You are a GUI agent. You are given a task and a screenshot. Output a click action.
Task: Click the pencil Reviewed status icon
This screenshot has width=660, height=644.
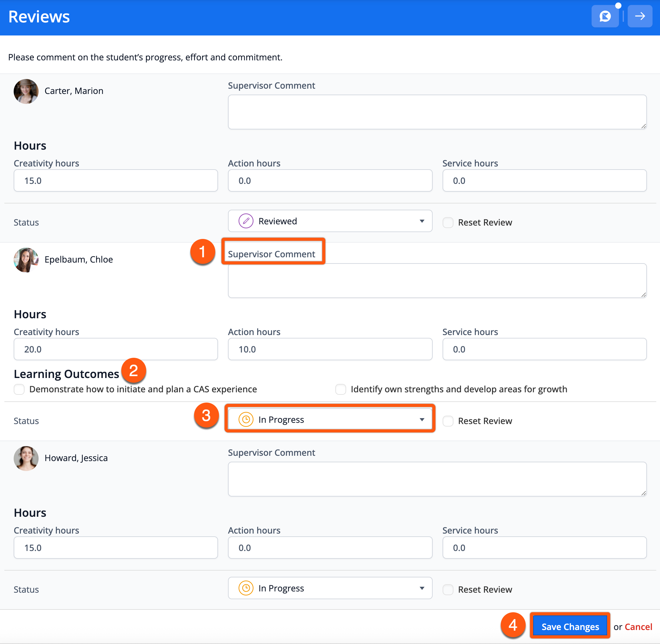tap(246, 221)
